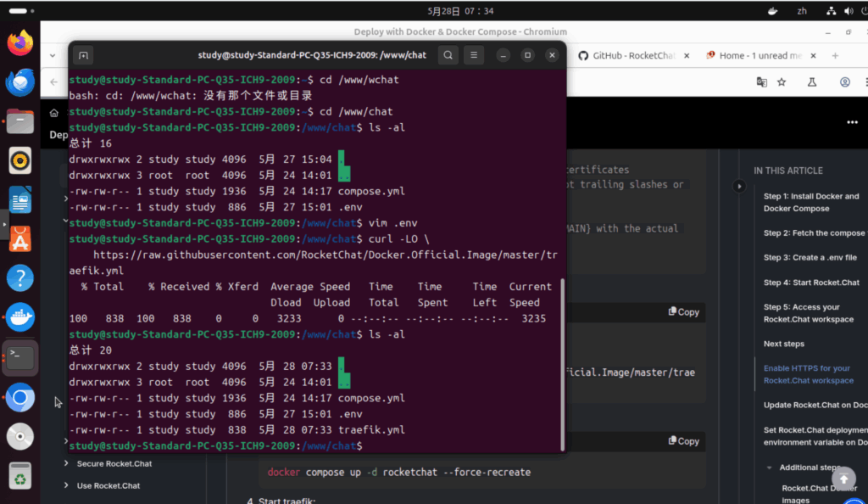Viewport: 868px width, 504px height.
Task: Open the Help question-mark dock icon
Action: [20, 278]
